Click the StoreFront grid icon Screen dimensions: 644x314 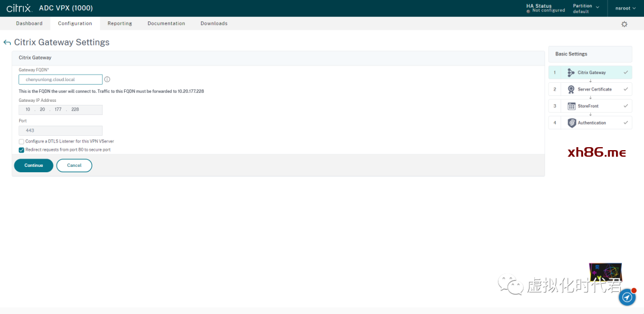pos(571,106)
